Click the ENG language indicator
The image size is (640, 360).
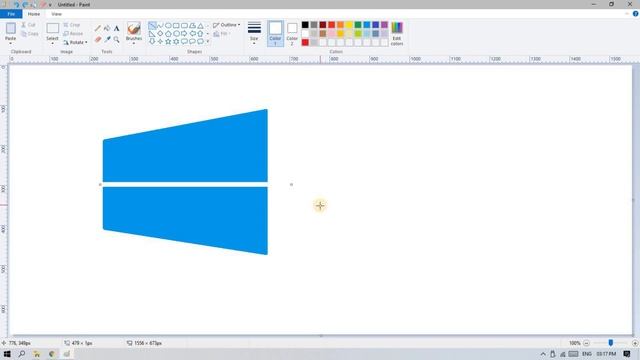pyautogui.click(x=587, y=354)
